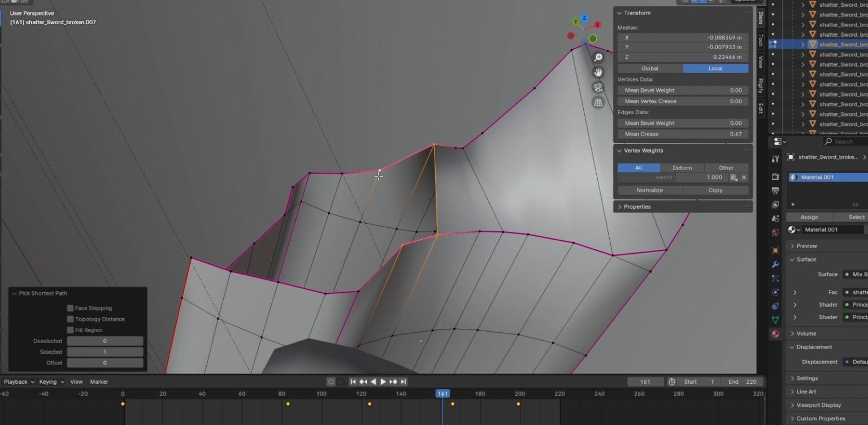Expand the Properties panel in sidebar
Image resolution: width=868 pixels, height=425 pixels.
[x=637, y=207]
